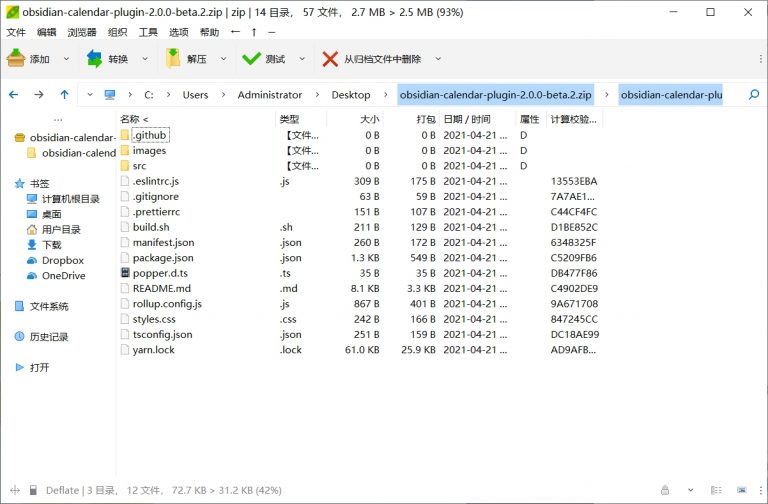
Task: Click the search magnifier icon
Action: 754,95
